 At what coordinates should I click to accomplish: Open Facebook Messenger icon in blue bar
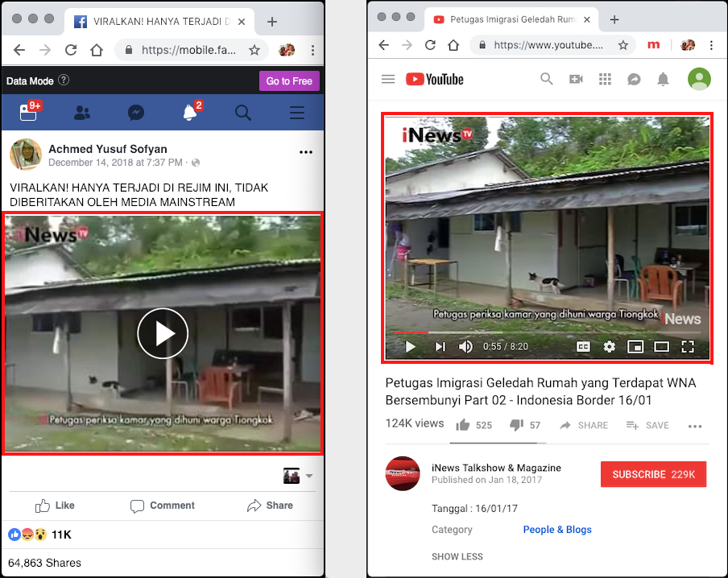click(x=136, y=113)
